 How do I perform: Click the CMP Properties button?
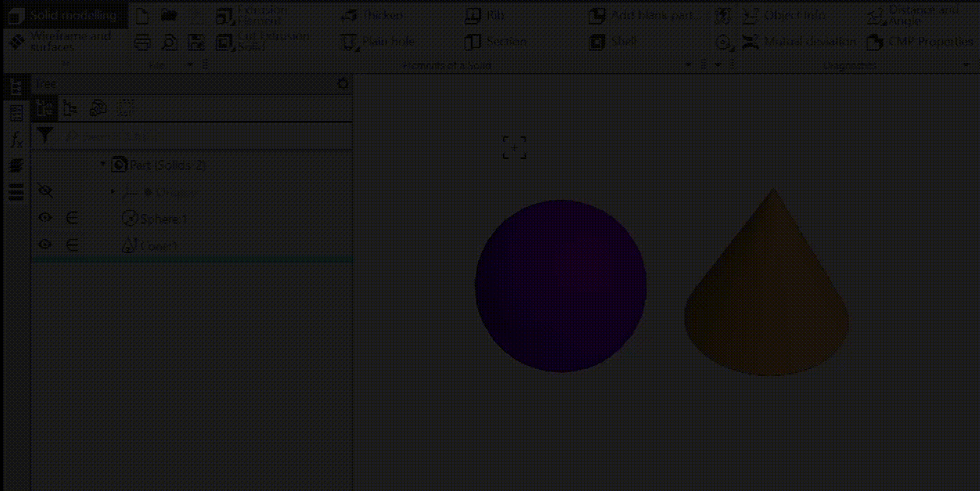click(923, 42)
